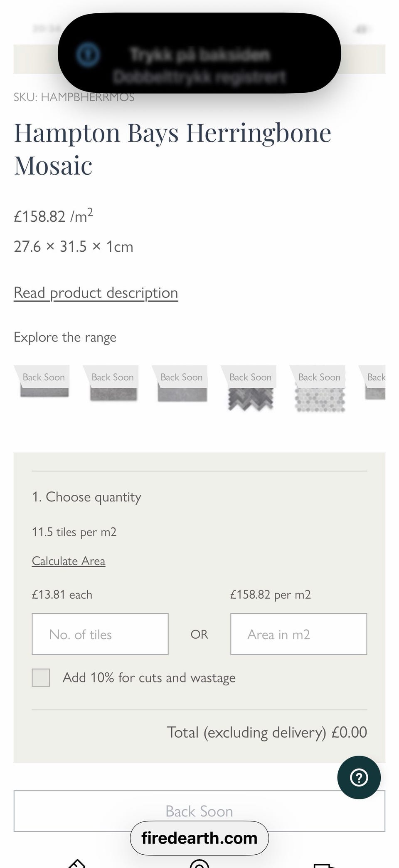Focus the No. of tiles input field
Screen dimensions: 399x868
pyautogui.click(x=100, y=634)
